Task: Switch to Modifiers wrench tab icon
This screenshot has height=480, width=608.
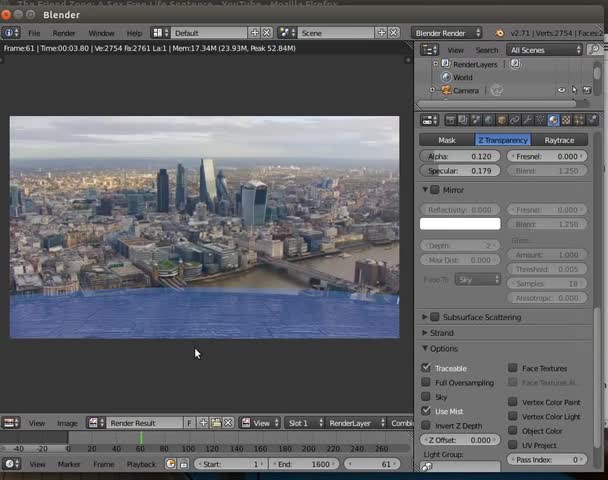Action: click(527, 120)
